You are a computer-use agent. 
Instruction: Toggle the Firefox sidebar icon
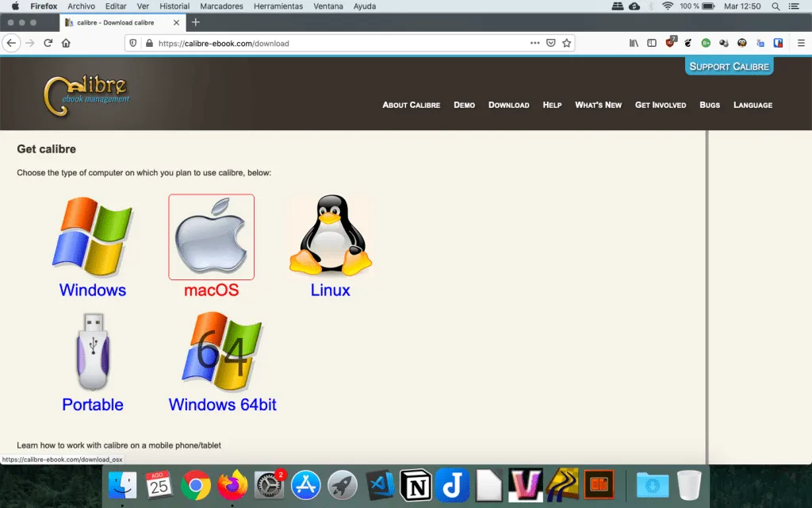652,43
